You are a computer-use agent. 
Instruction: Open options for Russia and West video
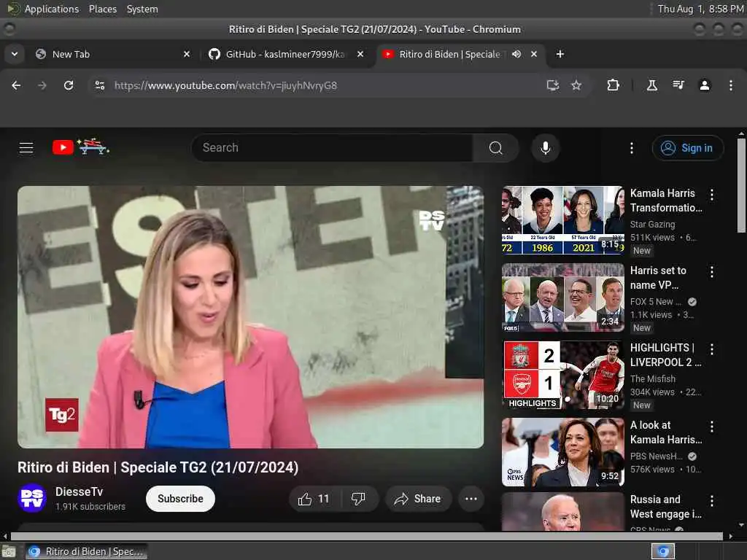tap(712, 501)
